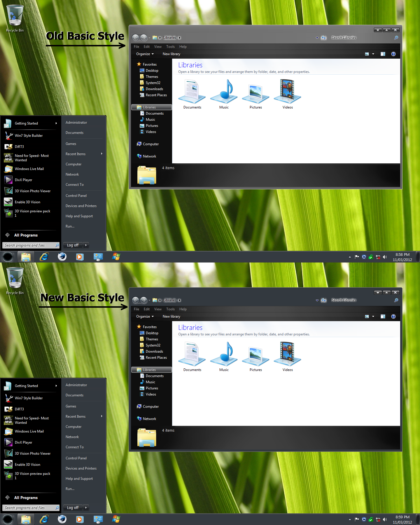Click the Back button in Old Basic Style window
Viewport: 420px width, 525px height.
click(136, 38)
